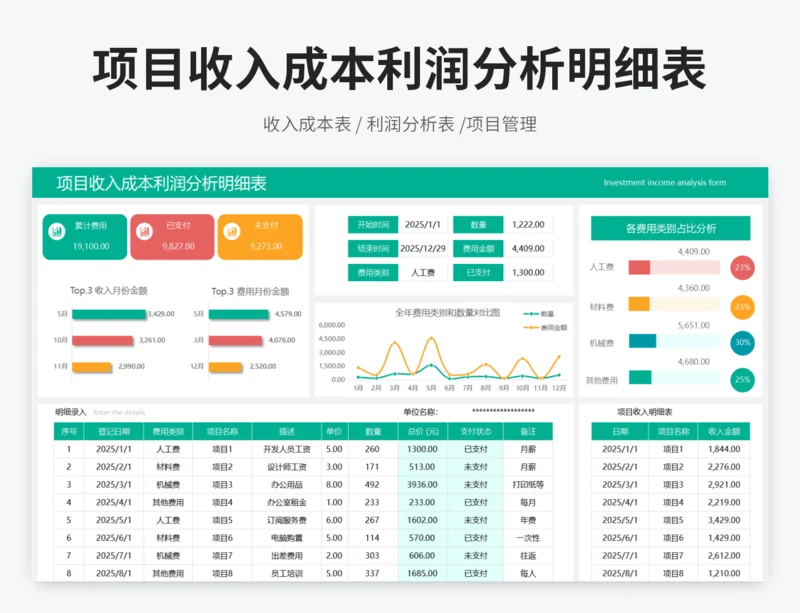Screen dimensions: 800x613
Task: Click the 登记日期 column header
Action: 114,432
